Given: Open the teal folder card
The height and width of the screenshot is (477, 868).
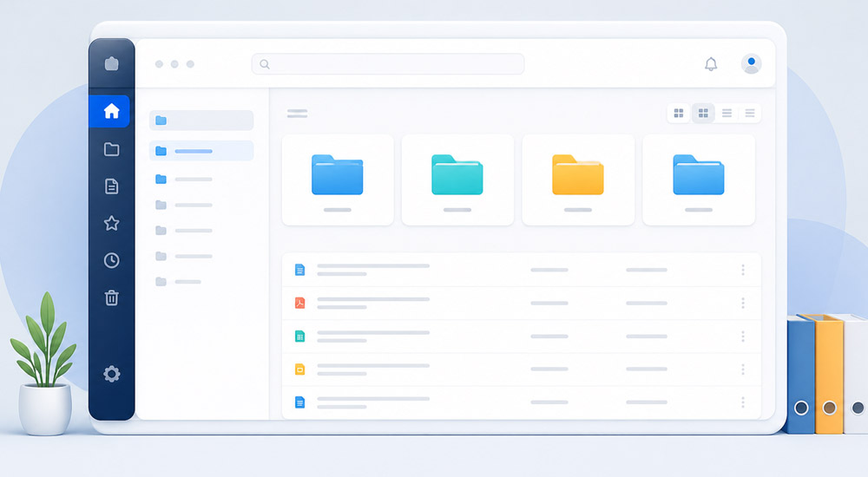Looking at the screenshot, I should 457,180.
